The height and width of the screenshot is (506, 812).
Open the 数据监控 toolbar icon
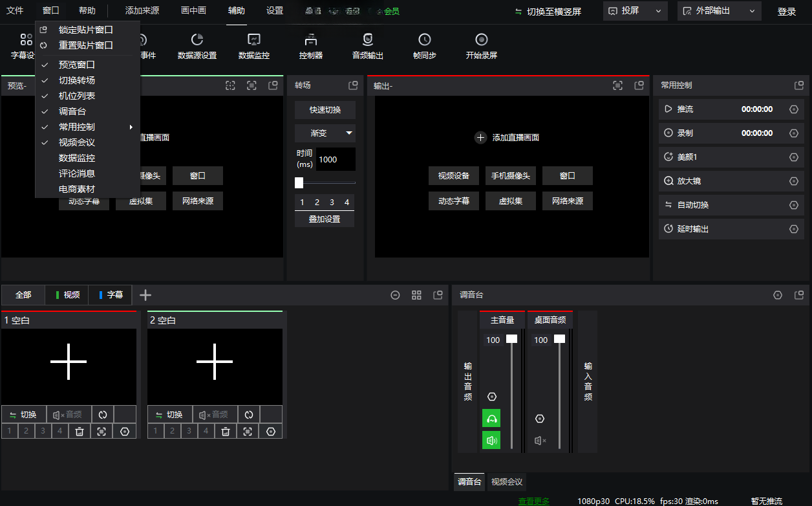click(254, 45)
